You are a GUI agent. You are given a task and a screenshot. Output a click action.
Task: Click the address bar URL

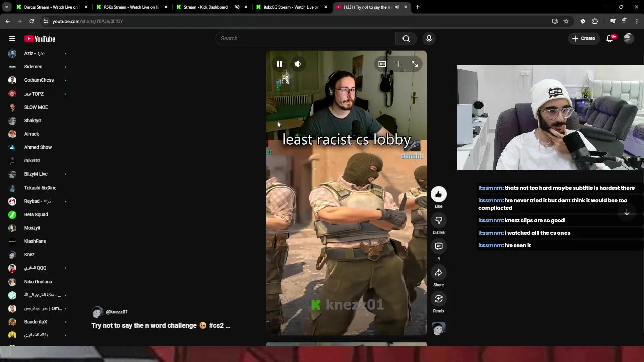tap(88, 21)
